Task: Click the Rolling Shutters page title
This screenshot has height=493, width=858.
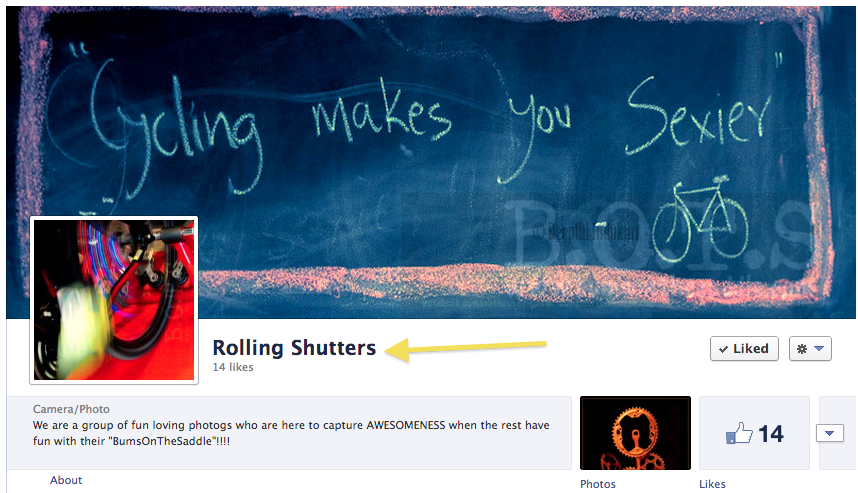Action: coord(294,347)
